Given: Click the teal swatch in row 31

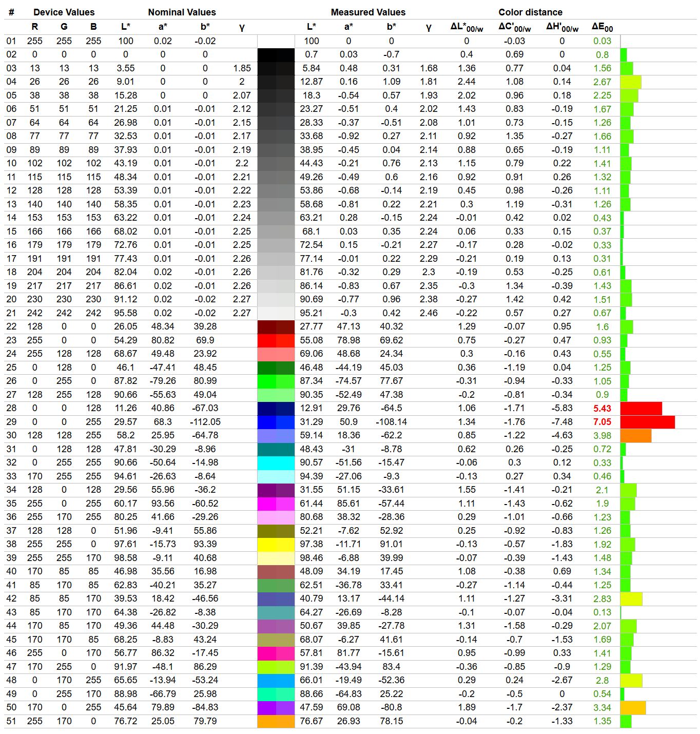Looking at the screenshot, I should click(276, 449).
